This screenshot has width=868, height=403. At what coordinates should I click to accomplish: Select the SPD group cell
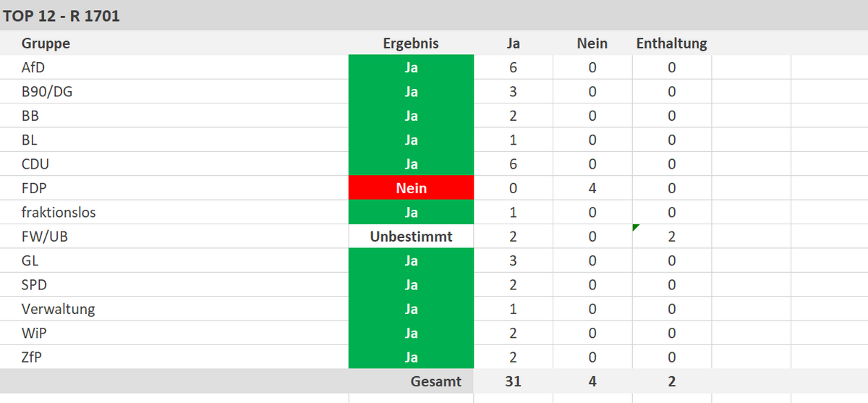(x=34, y=285)
